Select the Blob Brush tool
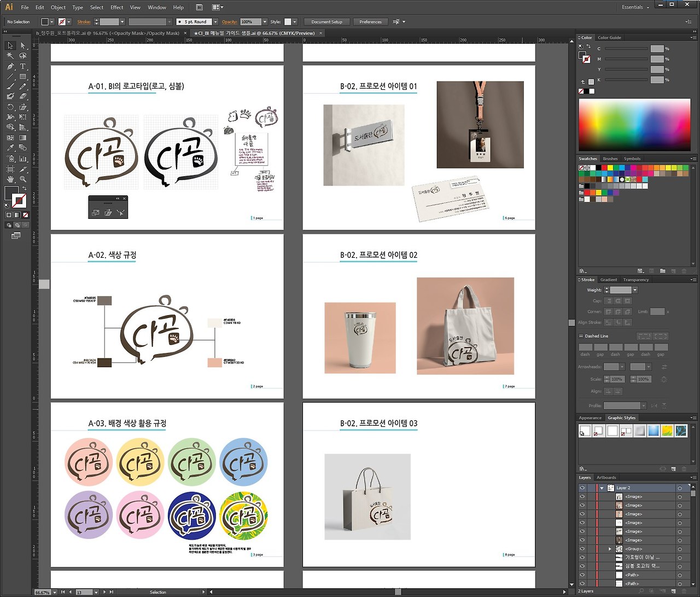The image size is (700, 597). 10,96
